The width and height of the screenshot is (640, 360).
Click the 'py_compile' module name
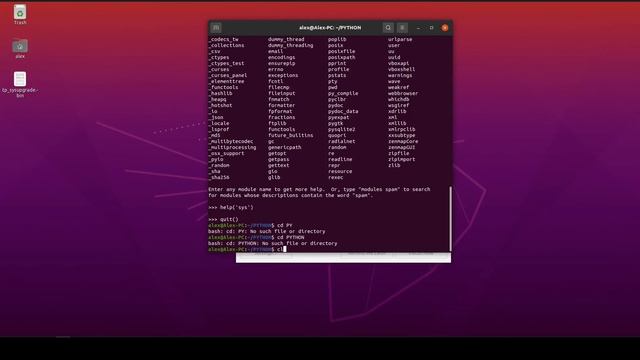point(343,93)
